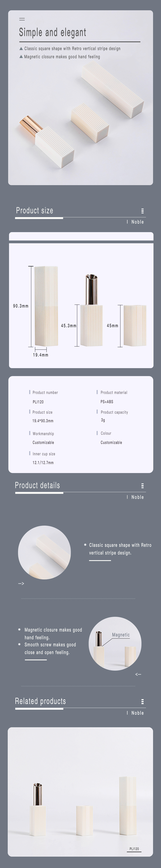Click the triangle bullet before Classic square shape

click(21, 48)
